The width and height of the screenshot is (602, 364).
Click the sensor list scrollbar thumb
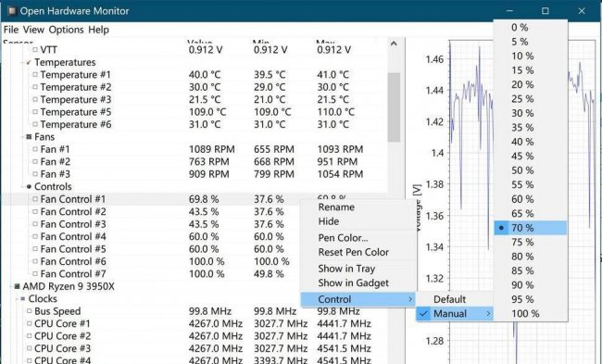[x=394, y=107]
